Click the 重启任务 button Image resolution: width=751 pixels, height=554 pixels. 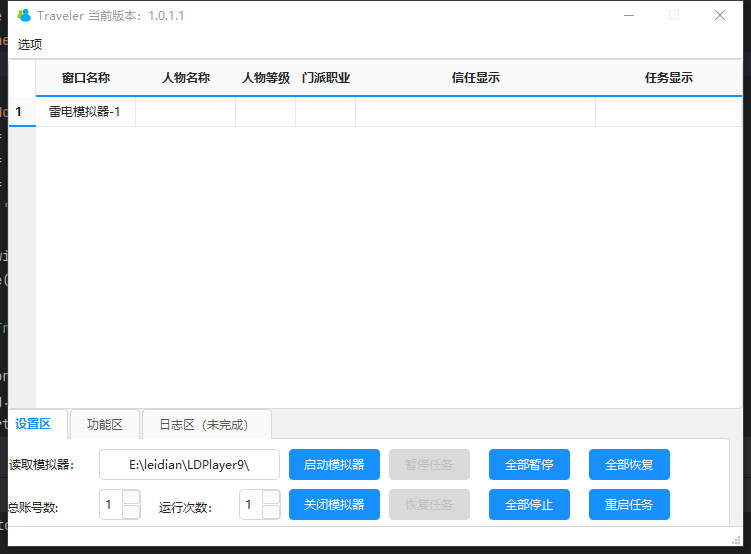(x=629, y=504)
